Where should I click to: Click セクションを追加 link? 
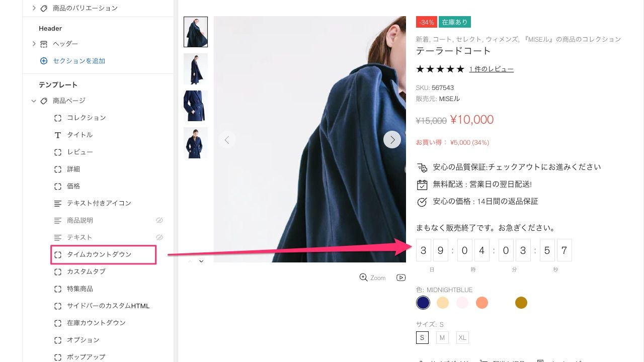point(79,61)
